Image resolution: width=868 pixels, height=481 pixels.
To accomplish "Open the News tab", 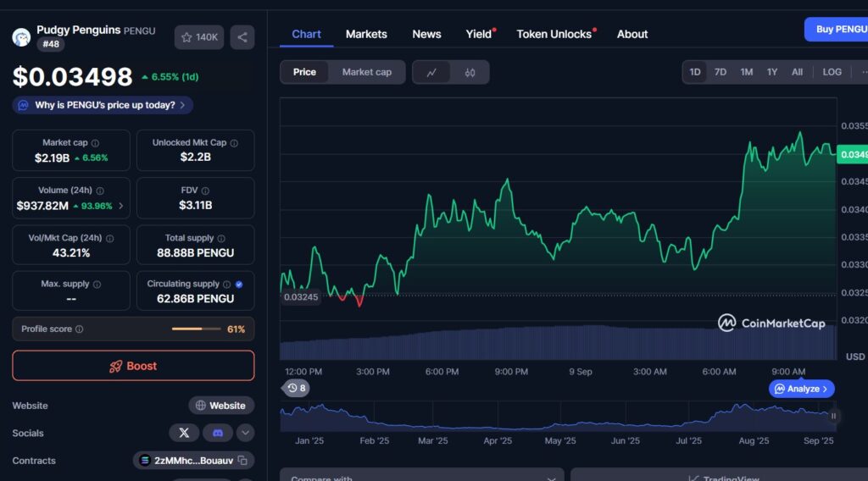I will (x=426, y=34).
